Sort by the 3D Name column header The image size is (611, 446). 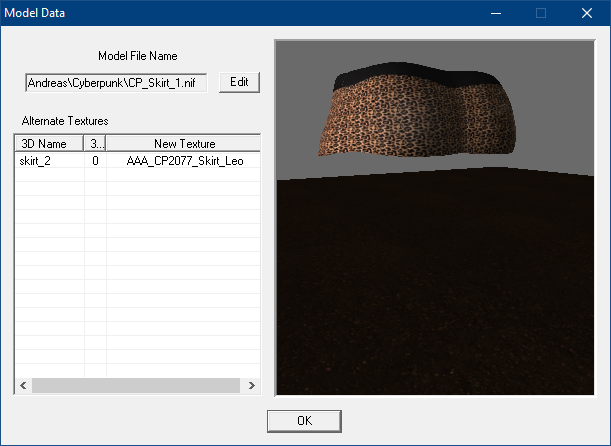[49, 144]
